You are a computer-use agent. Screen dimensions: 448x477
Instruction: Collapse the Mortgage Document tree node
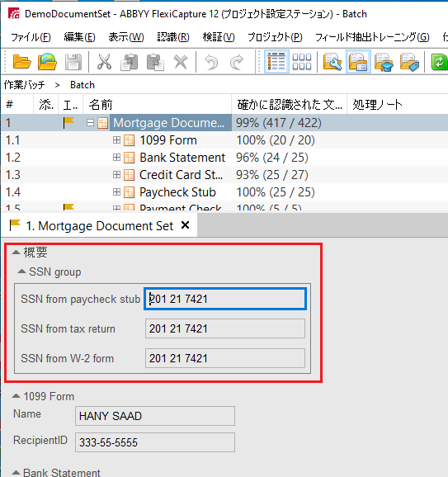[x=90, y=123]
